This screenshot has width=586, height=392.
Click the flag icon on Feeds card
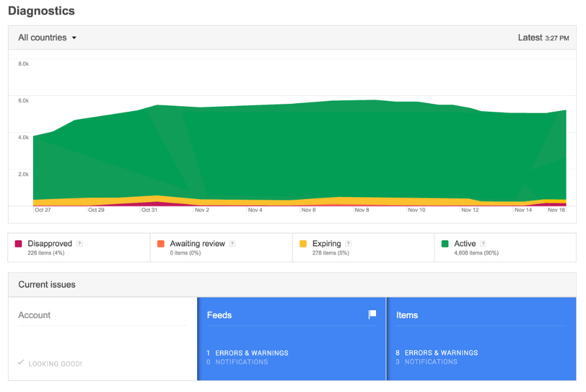(x=372, y=314)
